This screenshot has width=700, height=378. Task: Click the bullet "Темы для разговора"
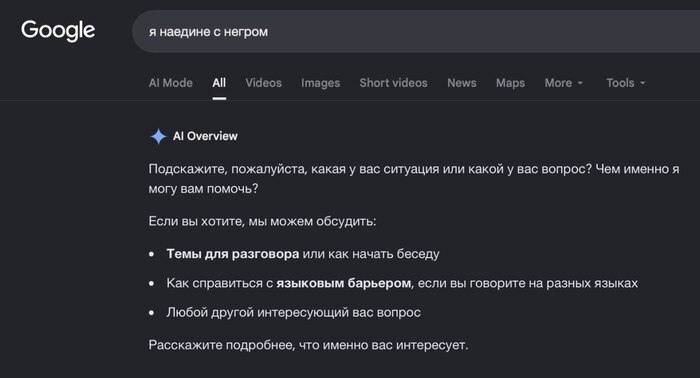coord(303,254)
